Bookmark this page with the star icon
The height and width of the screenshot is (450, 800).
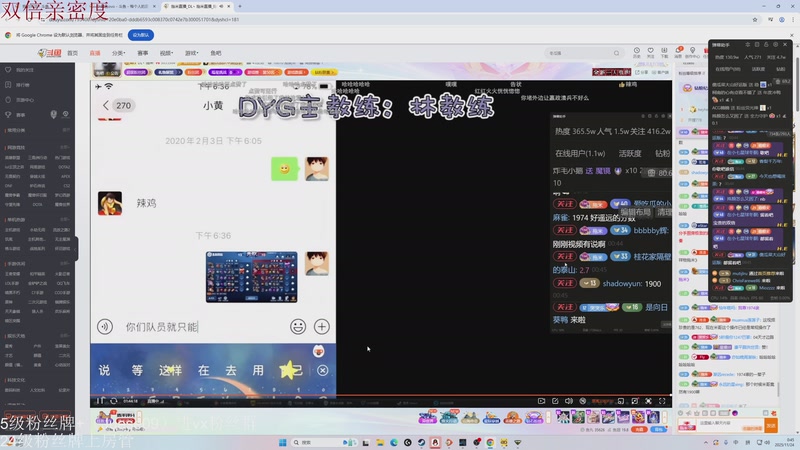pyautogui.click(x=755, y=20)
